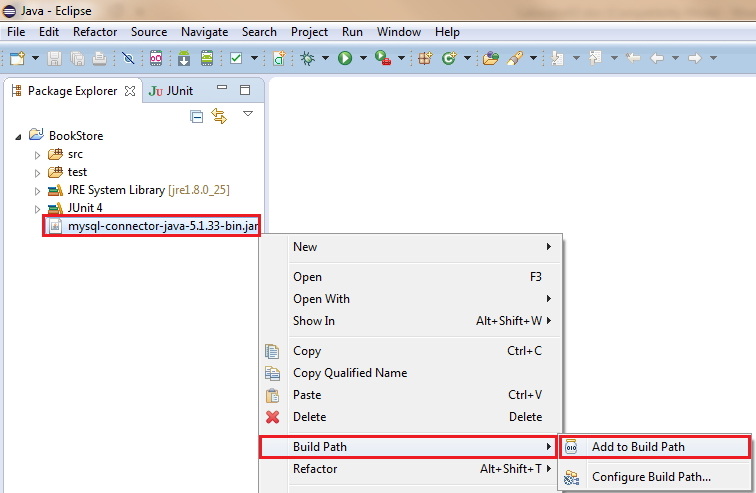Viewport: 756px width, 493px height.
Task: Open the Android SDK Manager icon
Action: 184,58
